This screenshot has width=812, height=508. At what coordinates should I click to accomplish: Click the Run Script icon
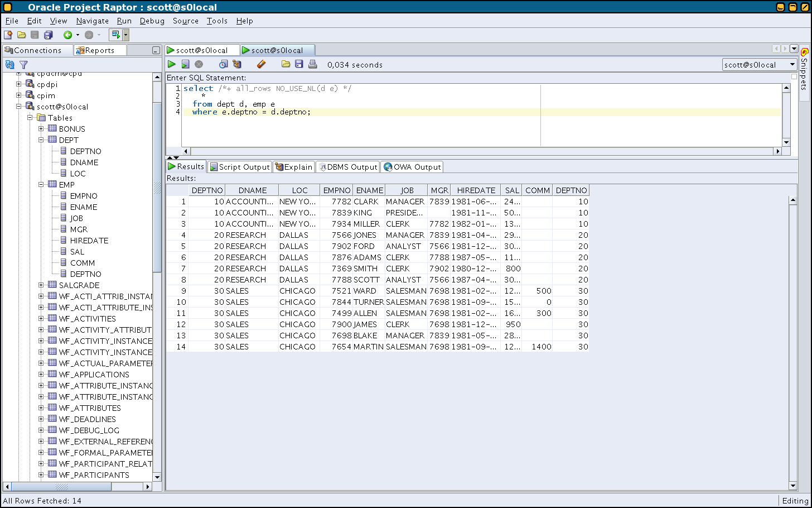coord(185,64)
